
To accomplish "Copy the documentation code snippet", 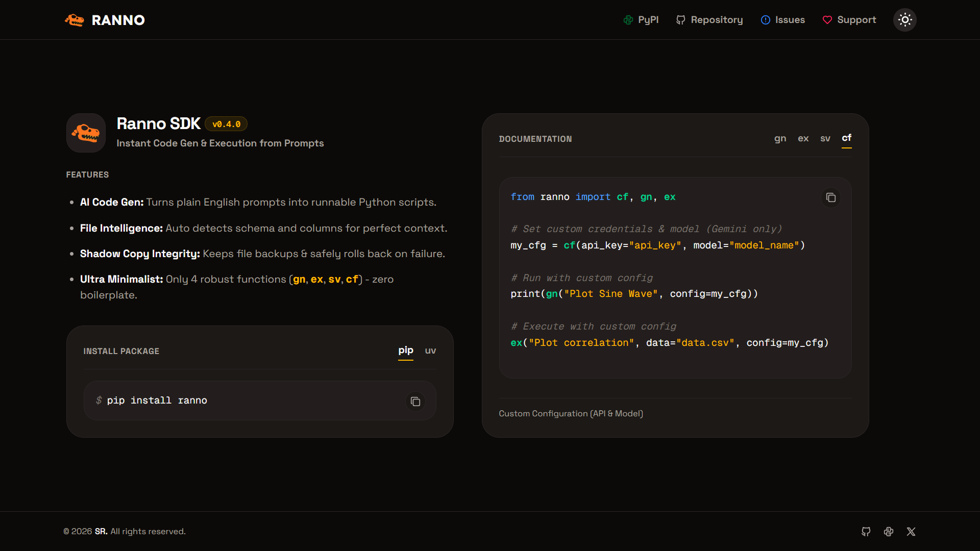I will coord(831,197).
